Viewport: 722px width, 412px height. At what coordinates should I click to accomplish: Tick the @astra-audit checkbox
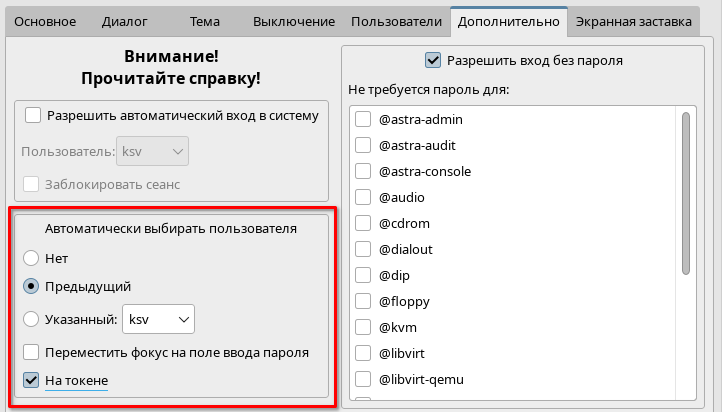click(x=363, y=146)
